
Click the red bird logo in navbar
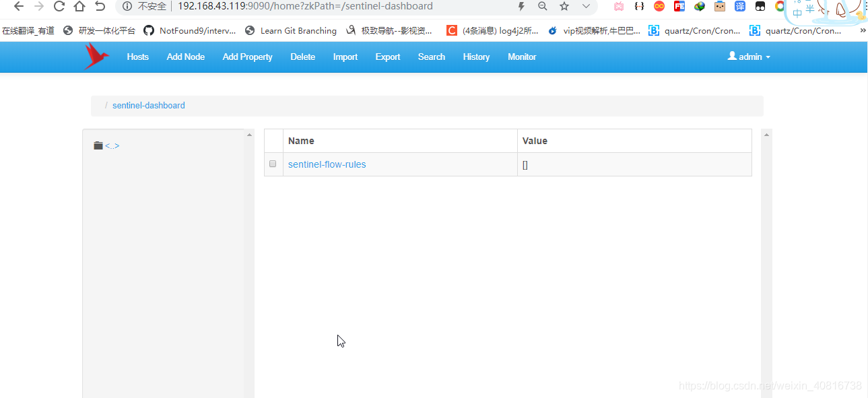click(x=96, y=57)
